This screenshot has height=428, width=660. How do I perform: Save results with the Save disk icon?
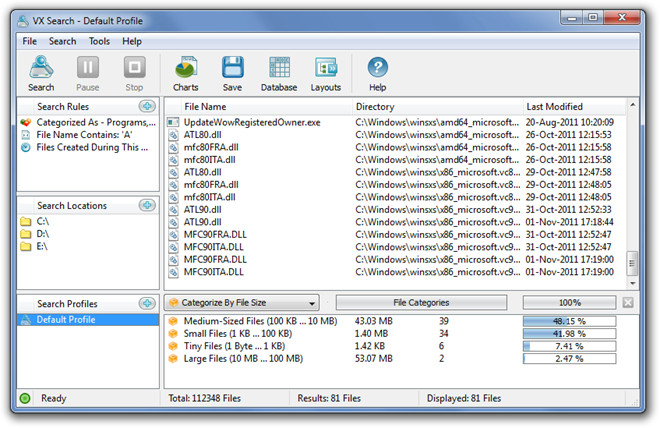tap(232, 67)
